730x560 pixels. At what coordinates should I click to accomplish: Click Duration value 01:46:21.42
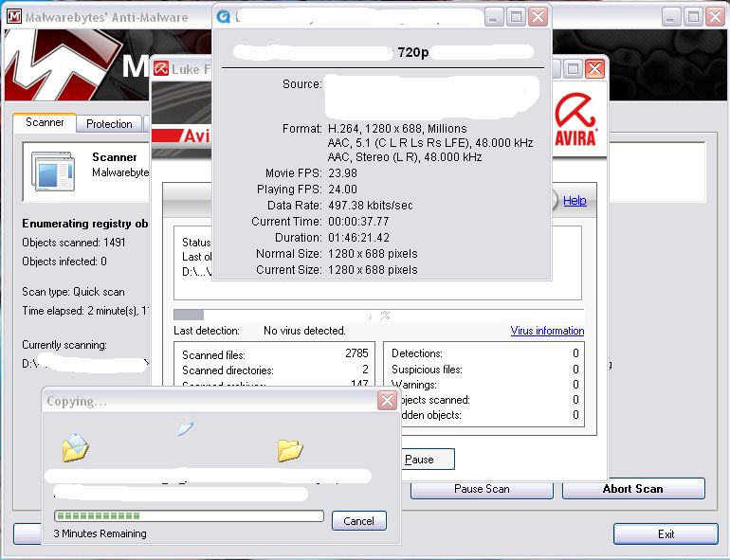[358, 238]
